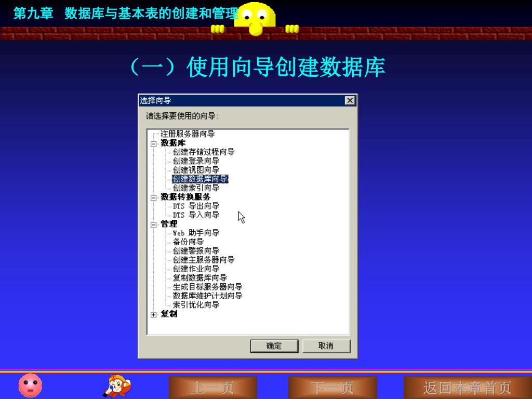Select 复制数据库向导 item
This screenshot has width=532, height=399.
(x=200, y=278)
